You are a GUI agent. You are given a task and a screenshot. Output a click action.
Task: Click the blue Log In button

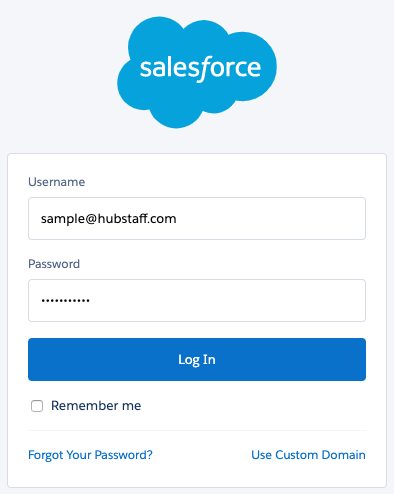point(197,359)
